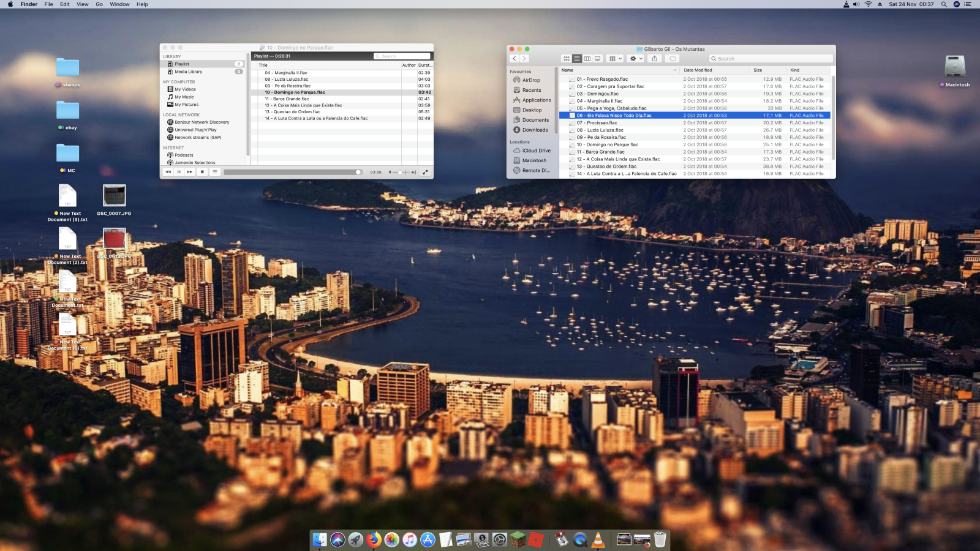
Task: Open the stamps folder on desktop
Action: click(67, 72)
